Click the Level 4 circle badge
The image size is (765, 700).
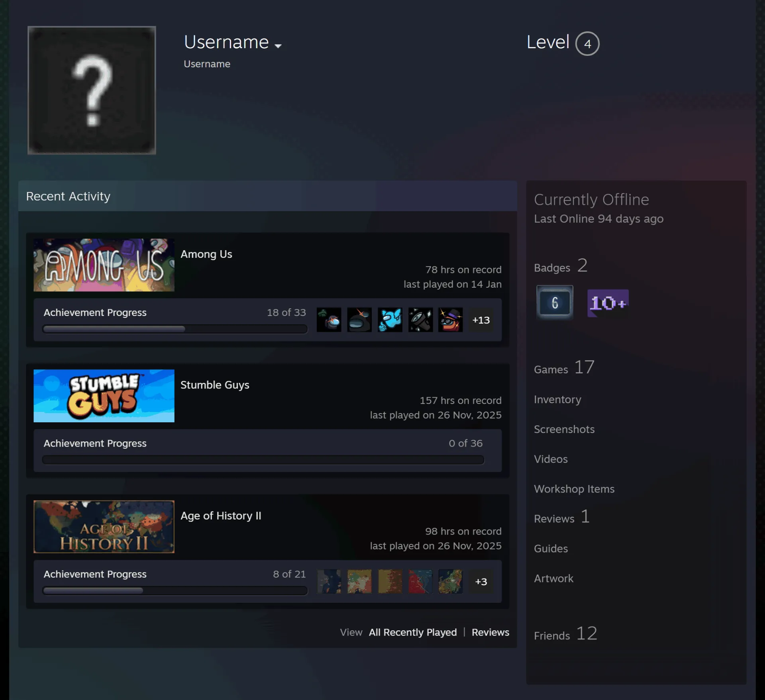(587, 43)
